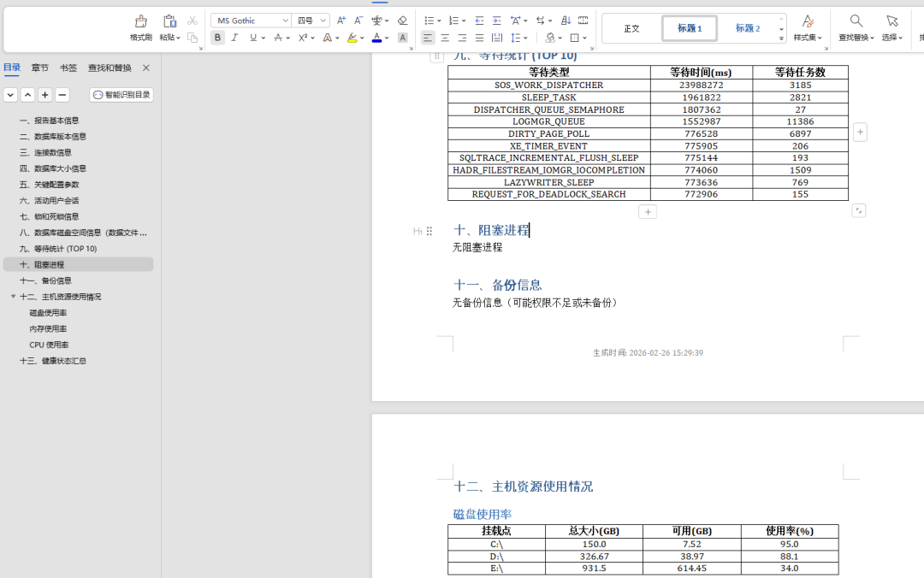Open highlight color dropdown arrow
Image resolution: width=924 pixels, height=578 pixels.
coord(362,38)
